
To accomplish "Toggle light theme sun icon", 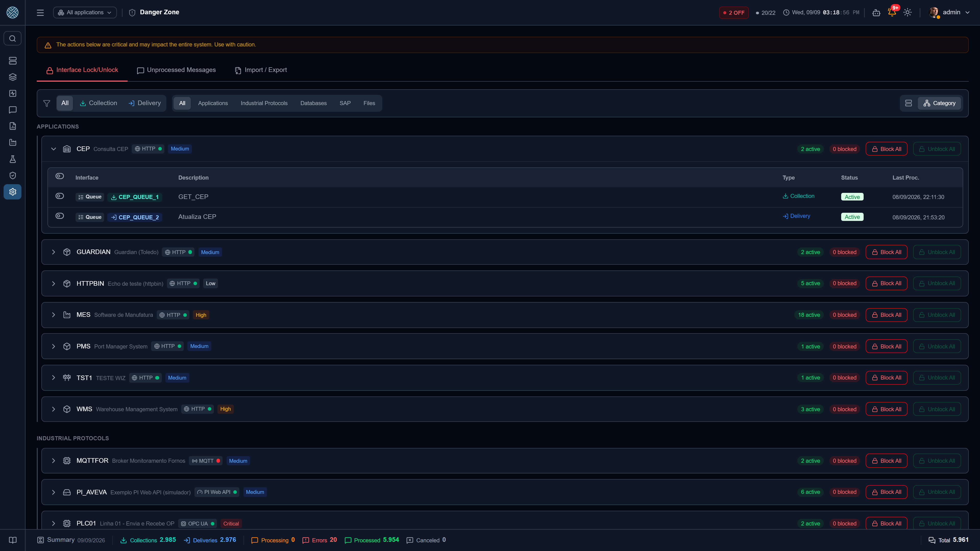I will coord(908,12).
